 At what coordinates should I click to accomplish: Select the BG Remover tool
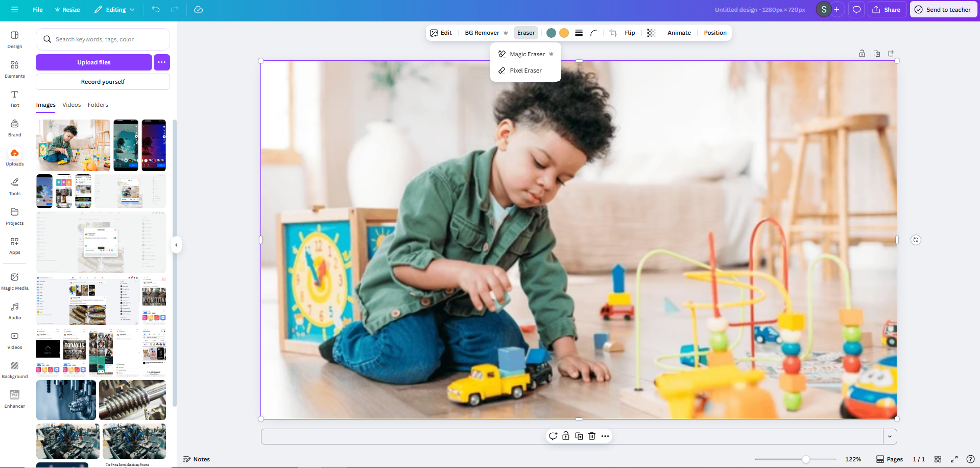481,32
